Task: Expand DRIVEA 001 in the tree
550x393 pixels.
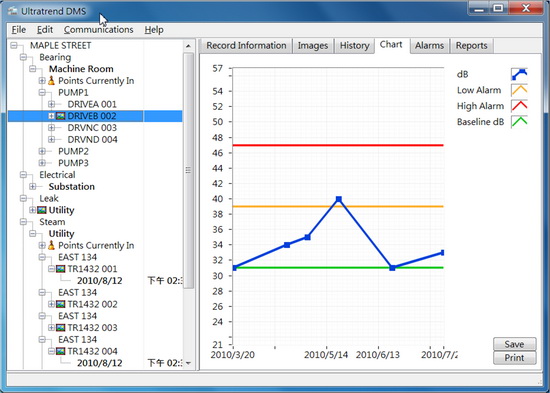Action: tap(52, 104)
